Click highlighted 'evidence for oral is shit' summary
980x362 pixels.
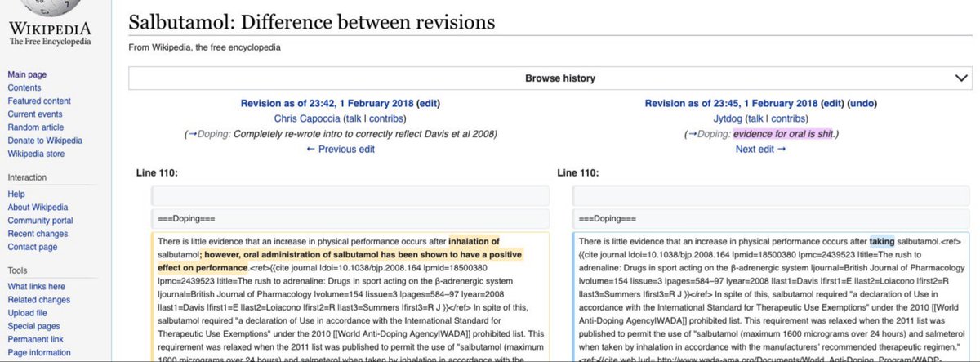[x=782, y=134]
